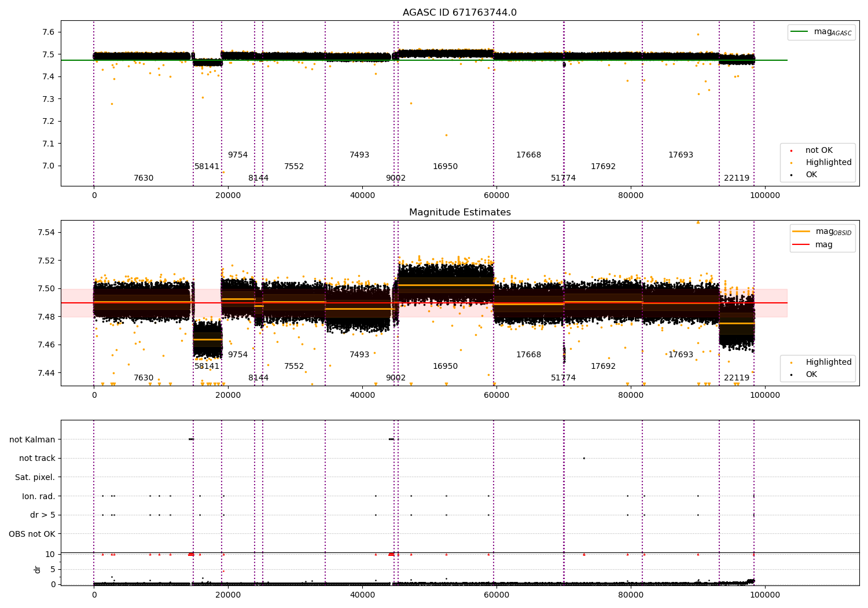
Task: Click obsid label 9754 in top plot
Action: pos(238,155)
